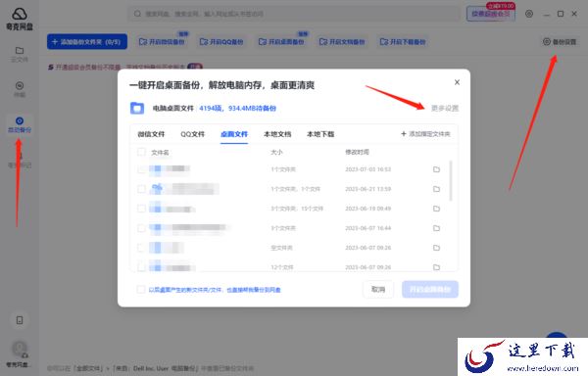This screenshot has height=376, width=588.
Task: Click 开启QQ备份 in the main window toolbar
Action: pos(221,41)
